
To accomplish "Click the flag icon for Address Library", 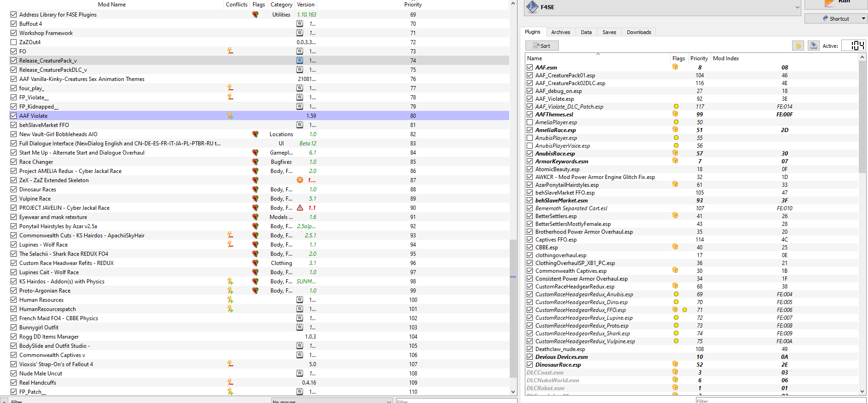I will (x=255, y=15).
